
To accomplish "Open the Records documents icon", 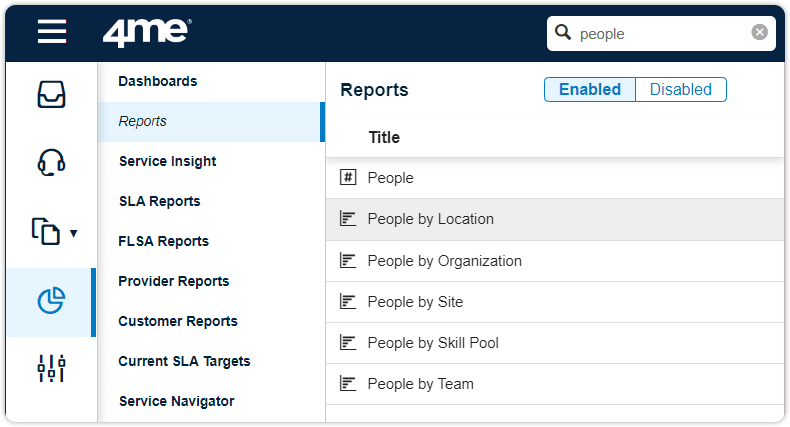I will pyautogui.click(x=46, y=232).
